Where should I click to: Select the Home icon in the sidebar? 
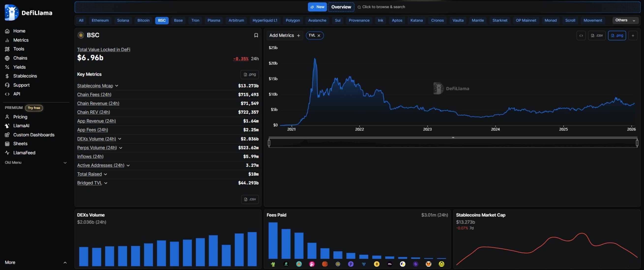(x=8, y=31)
